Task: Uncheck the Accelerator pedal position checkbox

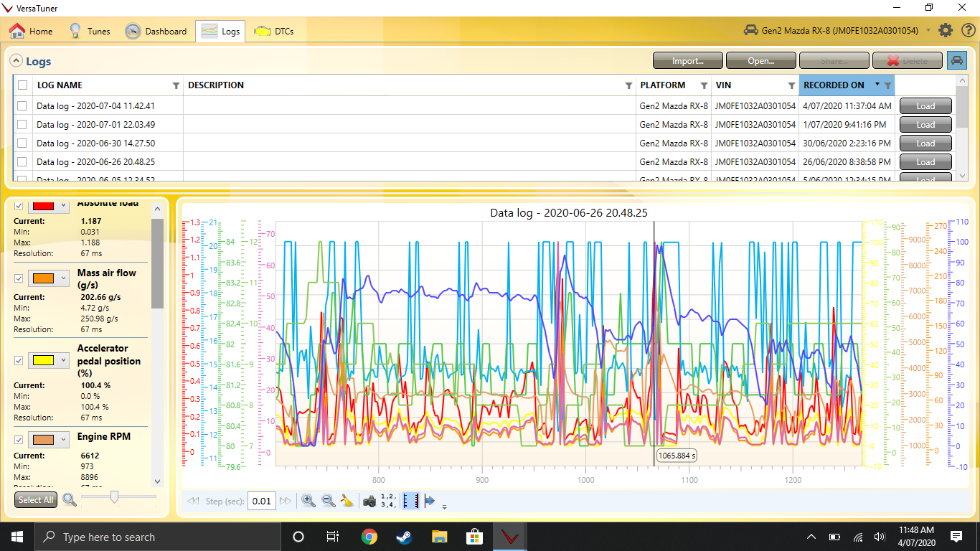Action: (19, 360)
